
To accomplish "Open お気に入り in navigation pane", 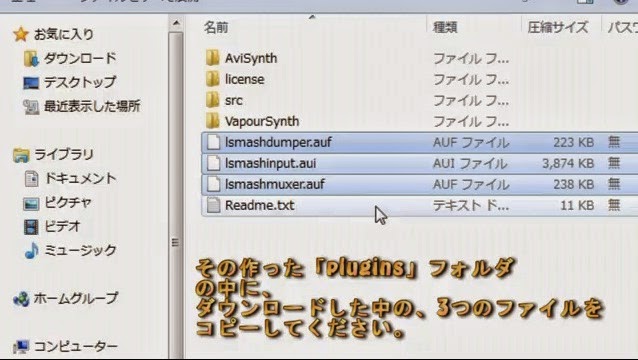I will [64, 34].
